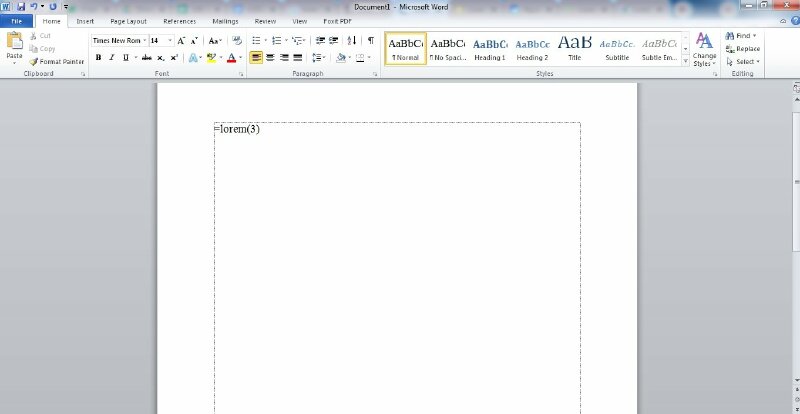Toggle Show/Hide paragraph marks
The height and width of the screenshot is (414, 800).
coord(371,40)
